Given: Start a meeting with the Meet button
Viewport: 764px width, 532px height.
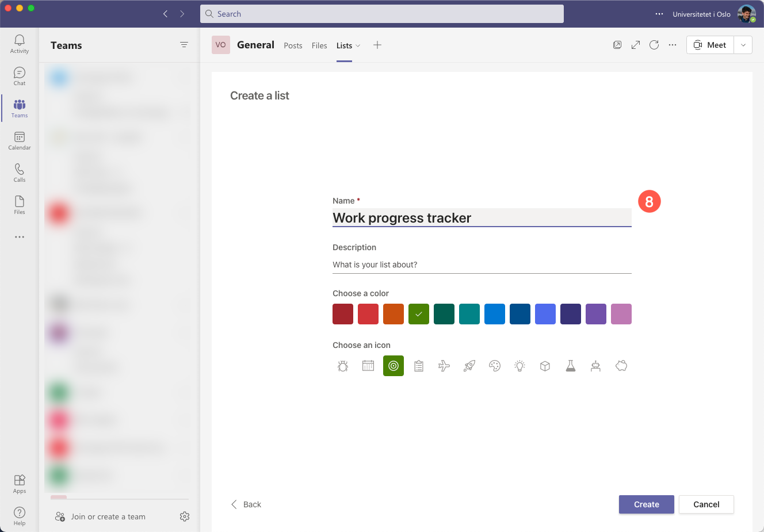Looking at the screenshot, I should tap(710, 45).
